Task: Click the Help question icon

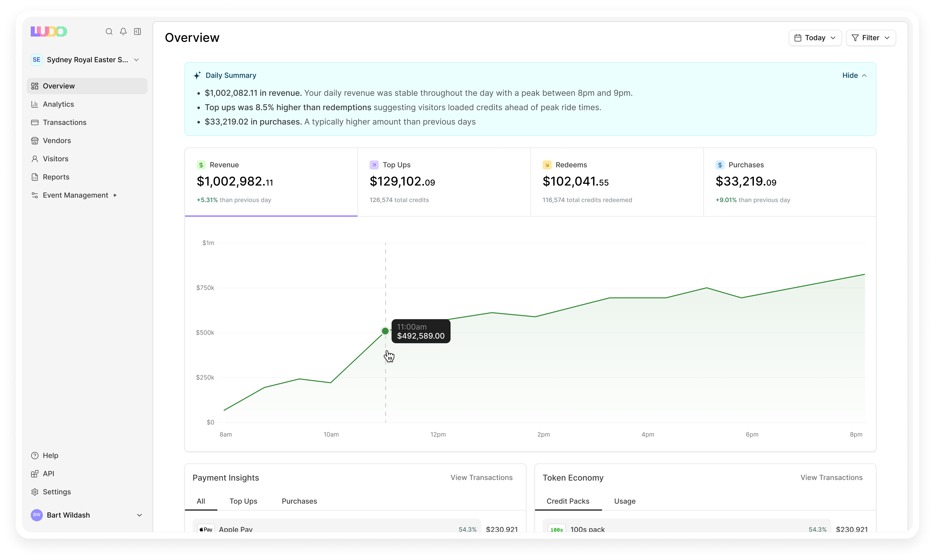Action: [x=35, y=455]
